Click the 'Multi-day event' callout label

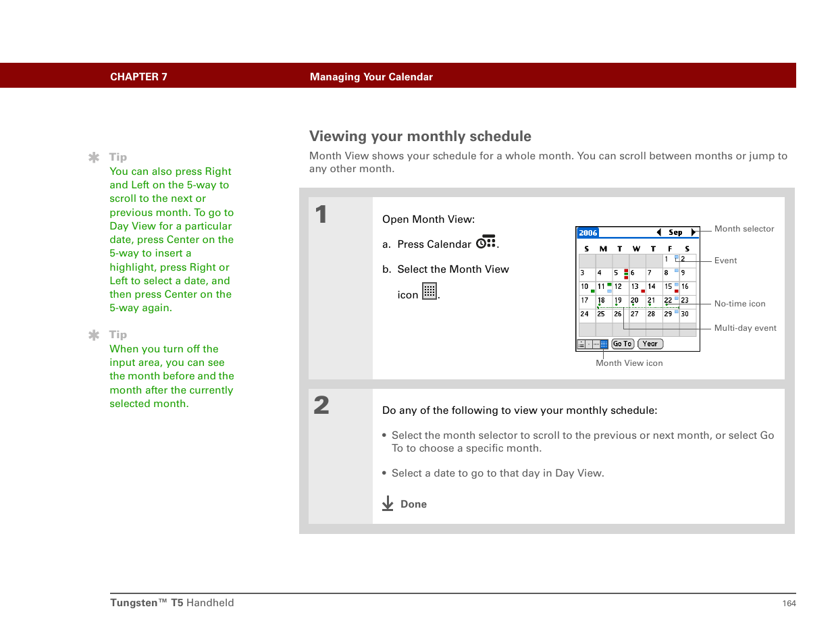tap(746, 328)
